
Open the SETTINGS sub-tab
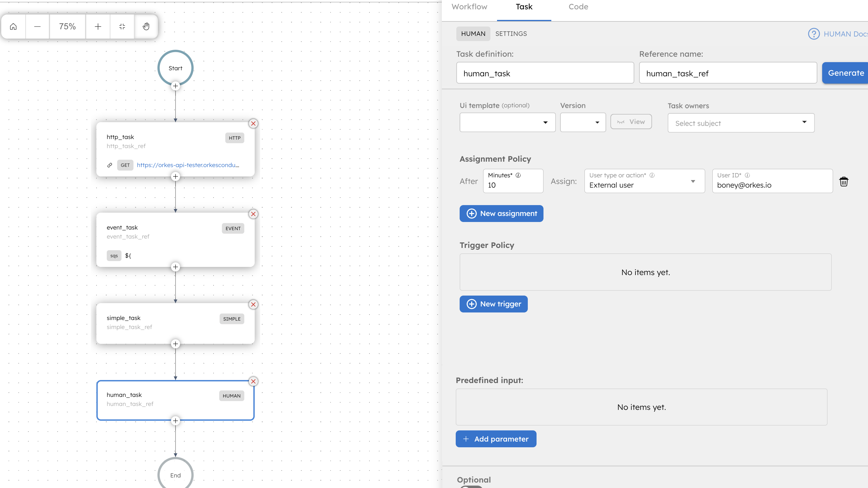tap(511, 34)
